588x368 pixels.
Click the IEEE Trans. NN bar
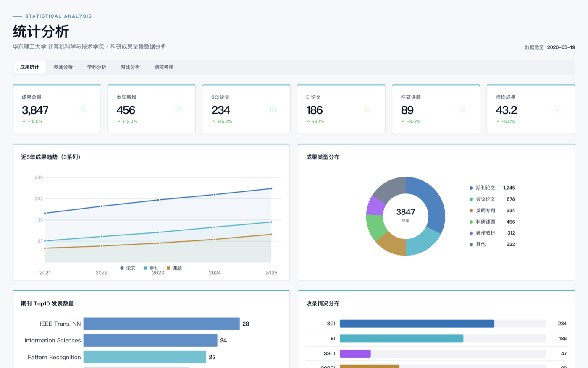161,324
